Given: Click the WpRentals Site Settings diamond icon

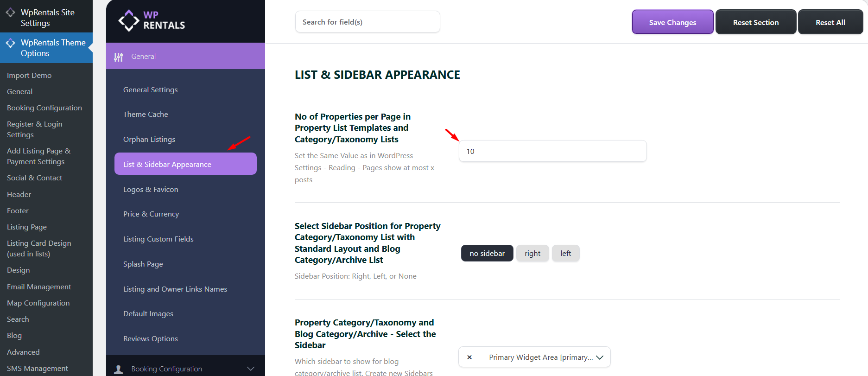Looking at the screenshot, I should [10, 13].
